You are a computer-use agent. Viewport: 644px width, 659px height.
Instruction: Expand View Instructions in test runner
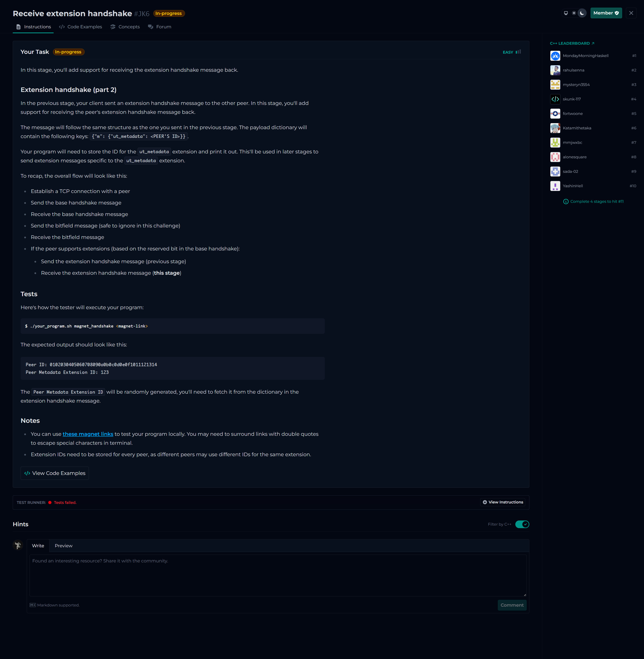click(x=503, y=502)
